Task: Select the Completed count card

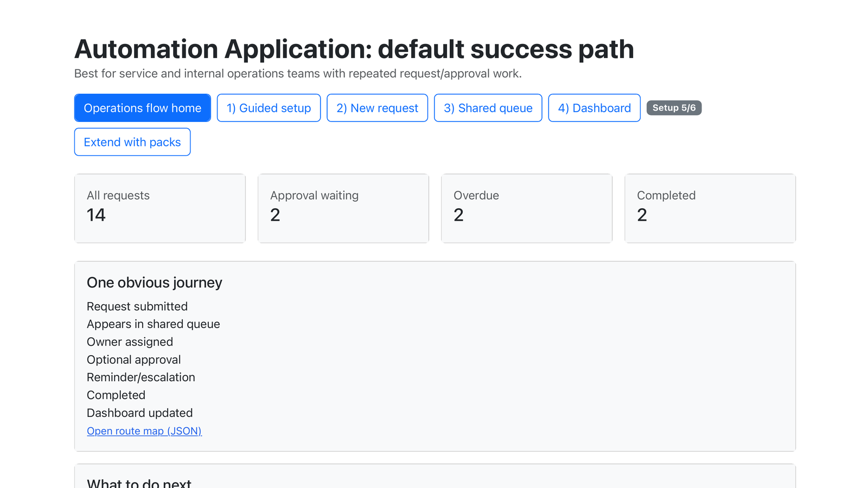Action: pos(710,208)
